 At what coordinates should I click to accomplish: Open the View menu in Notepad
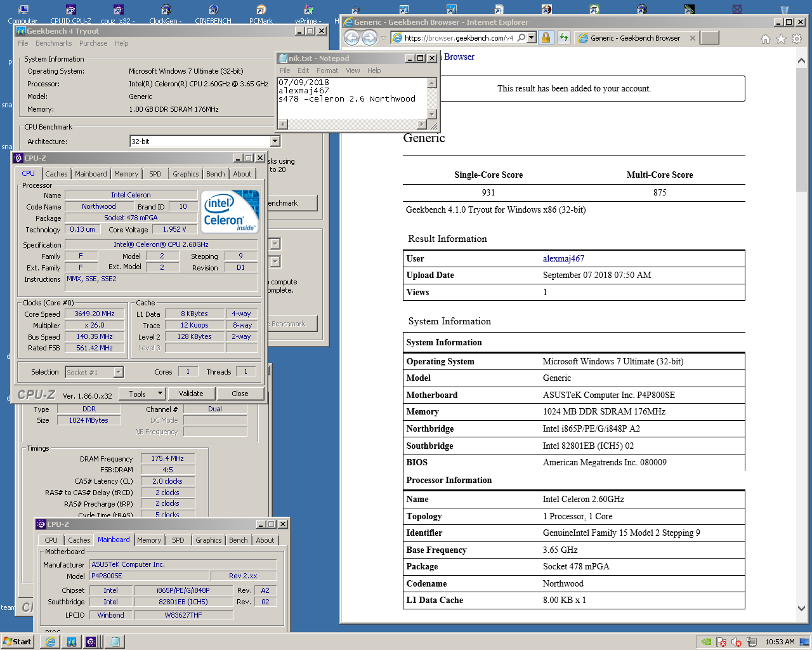(353, 70)
